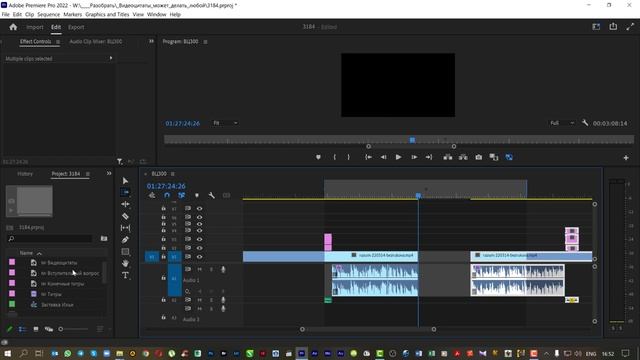This screenshot has height=360, width=640.
Task: Toggle insert sequences as nests
Action: tap(152, 196)
